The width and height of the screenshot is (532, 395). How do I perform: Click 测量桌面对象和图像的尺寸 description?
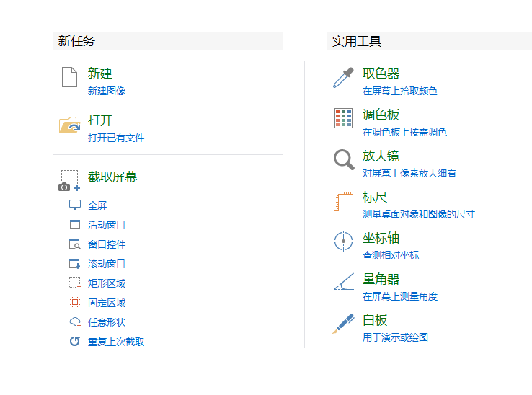point(419,214)
